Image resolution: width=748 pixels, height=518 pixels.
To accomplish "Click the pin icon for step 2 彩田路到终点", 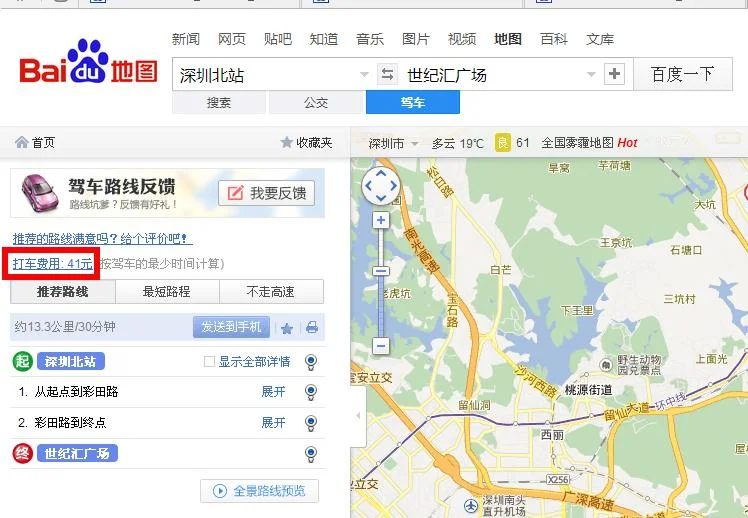I will (x=311, y=423).
